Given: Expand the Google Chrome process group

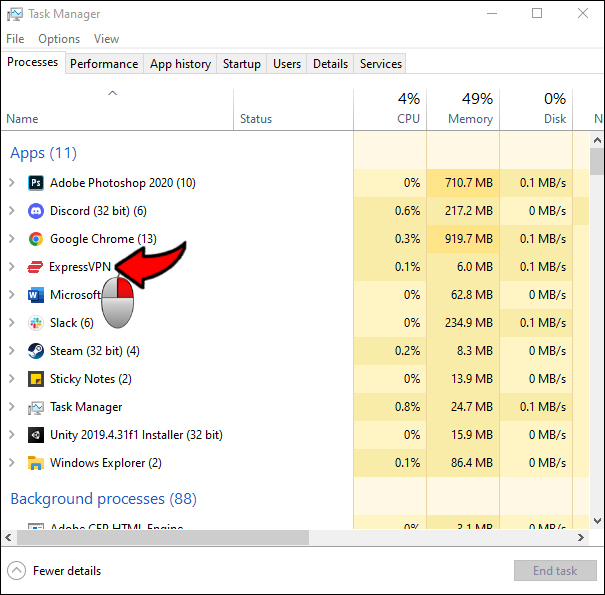Looking at the screenshot, I should click(x=12, y=239).
